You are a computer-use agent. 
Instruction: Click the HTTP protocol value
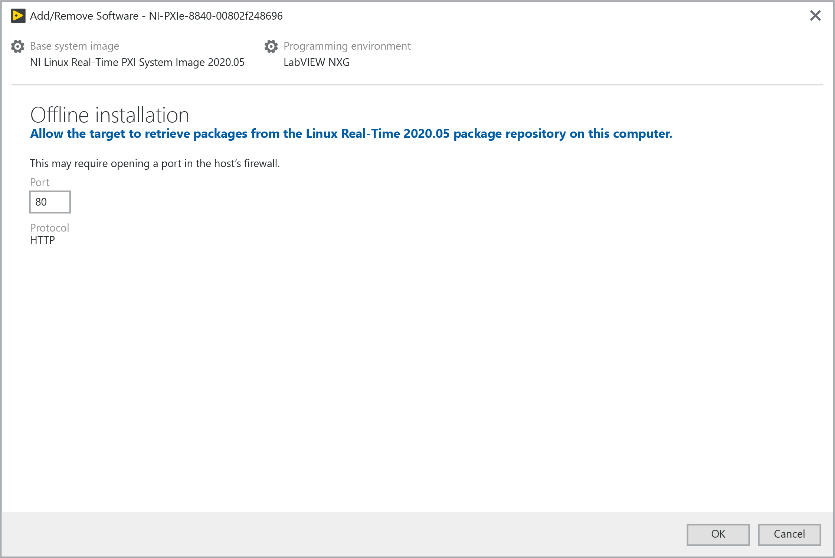click(42, 241)
